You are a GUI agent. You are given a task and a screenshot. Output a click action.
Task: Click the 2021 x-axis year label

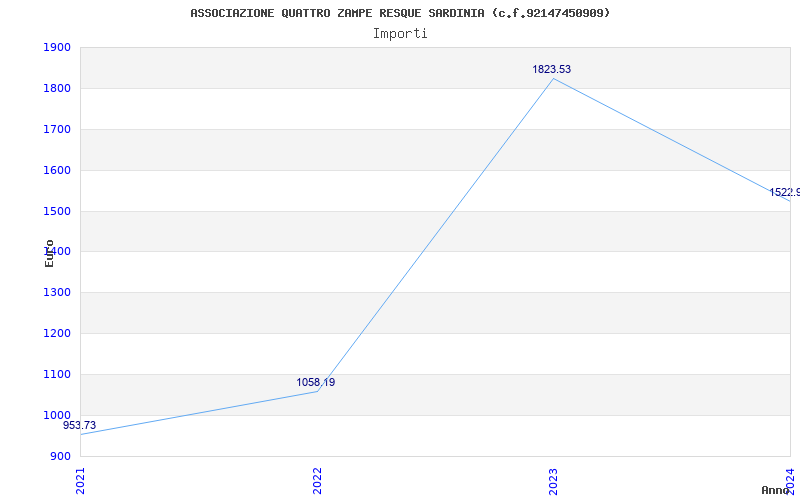[x=81, y=481]
